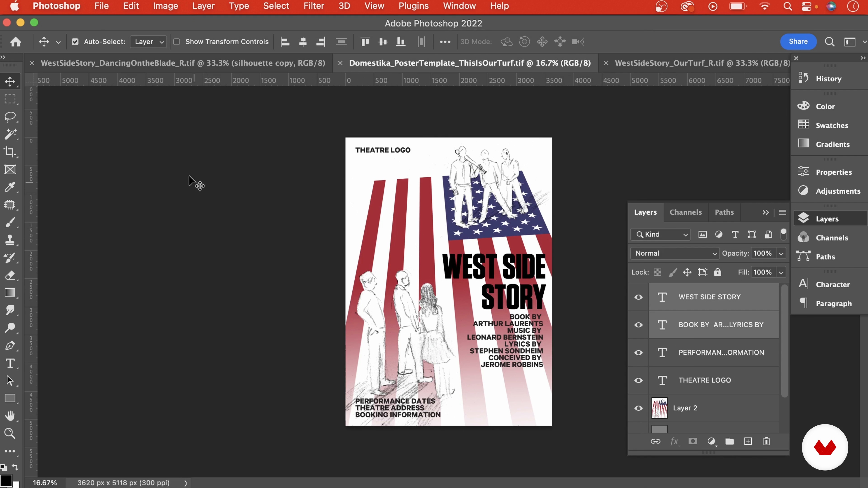This screenshot has width=868, height=488.
Task: Hide the THEATRE LOGO layer
Action: point(639,380)
